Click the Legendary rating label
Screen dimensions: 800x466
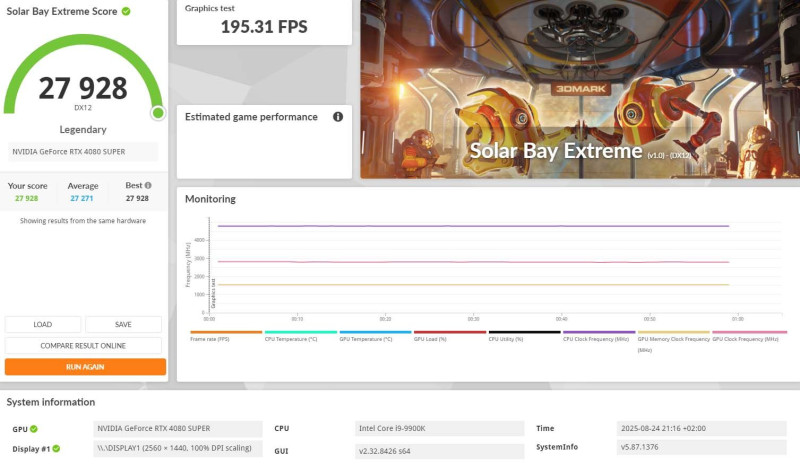[83, 130]
